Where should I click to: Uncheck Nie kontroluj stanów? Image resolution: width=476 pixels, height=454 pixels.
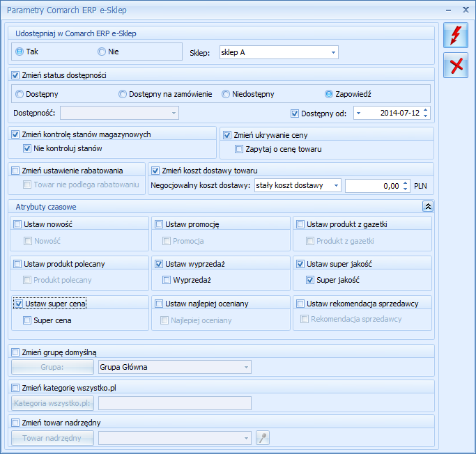point(27,148)
